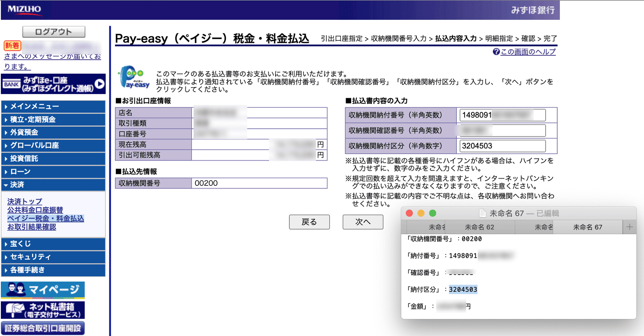Expand 外貨預金 menu
This screenshot has width=644, height=336.
click(53, 133)
